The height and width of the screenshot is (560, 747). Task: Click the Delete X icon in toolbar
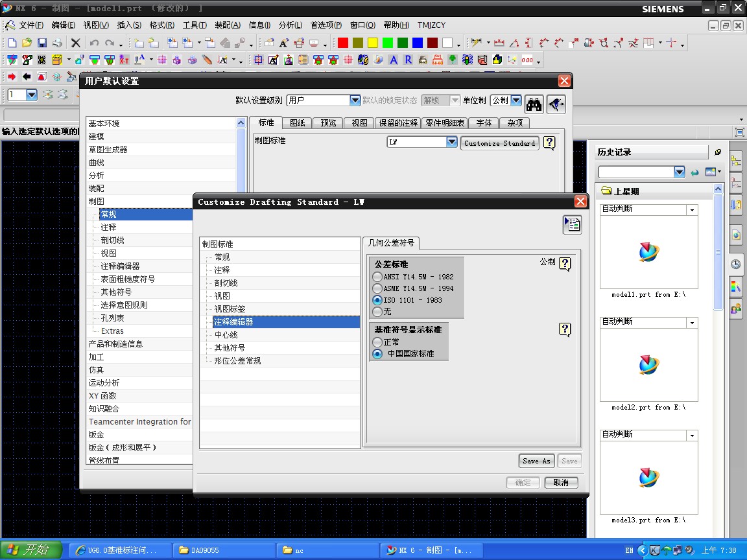point(75,43)
